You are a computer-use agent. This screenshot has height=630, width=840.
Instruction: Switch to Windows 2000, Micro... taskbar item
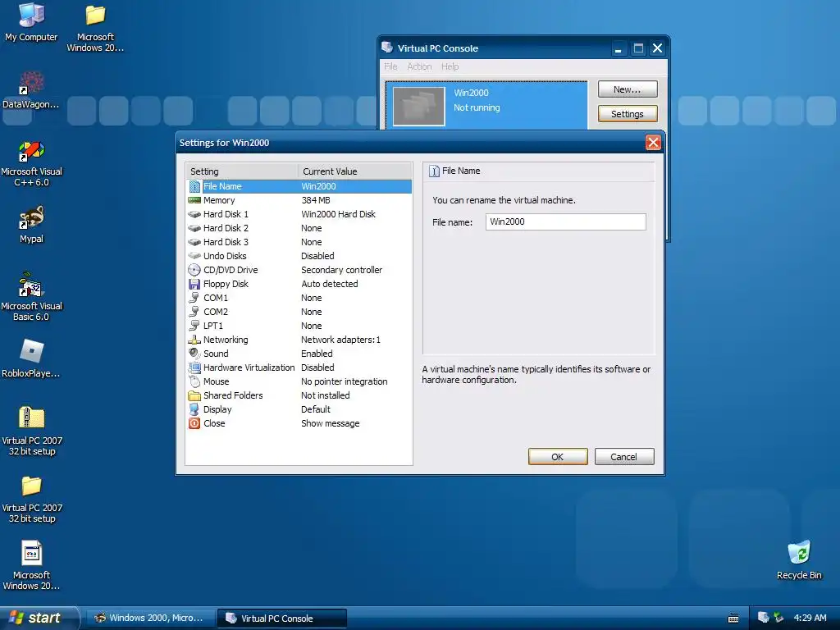[x=151, y=618]
